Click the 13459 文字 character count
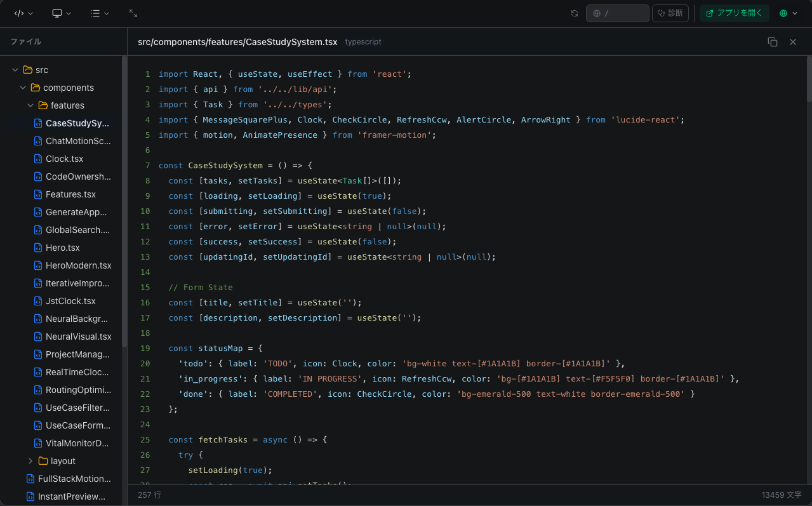 tap(782, 495)
